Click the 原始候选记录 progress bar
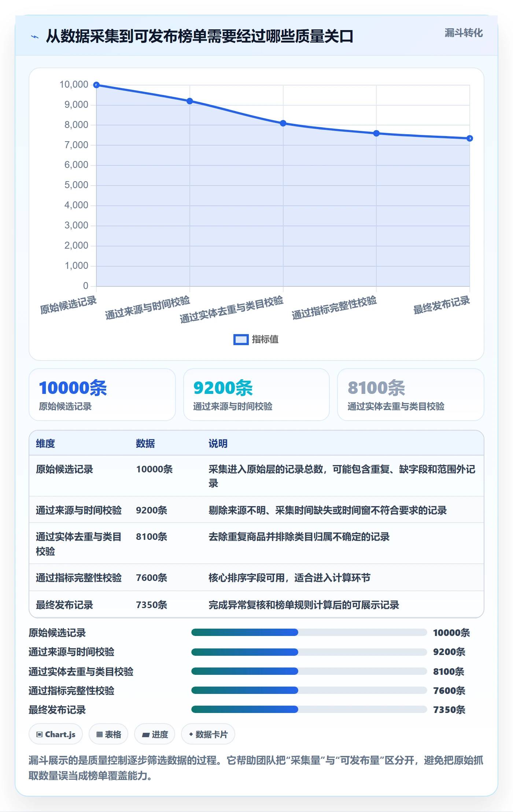The height and width of the screenshot is (812, 513). 309,632
